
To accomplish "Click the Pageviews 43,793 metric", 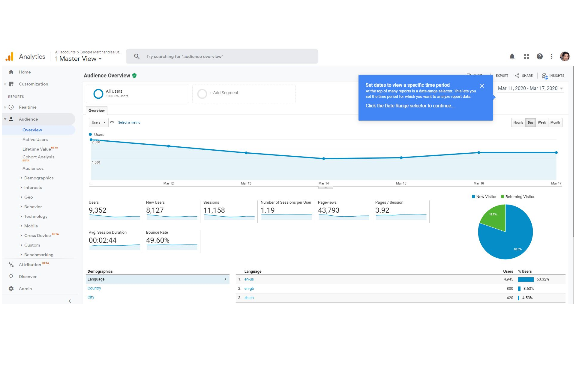I will point(343,211).
